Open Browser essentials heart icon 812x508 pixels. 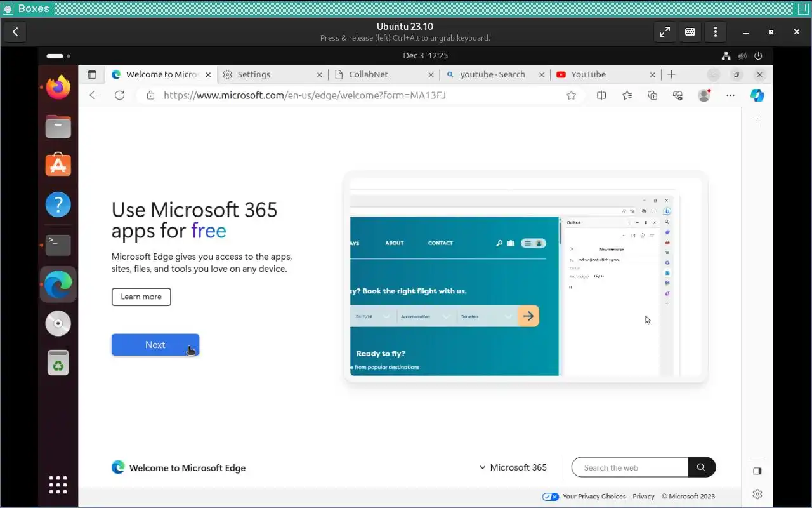(x=678, y=95)
